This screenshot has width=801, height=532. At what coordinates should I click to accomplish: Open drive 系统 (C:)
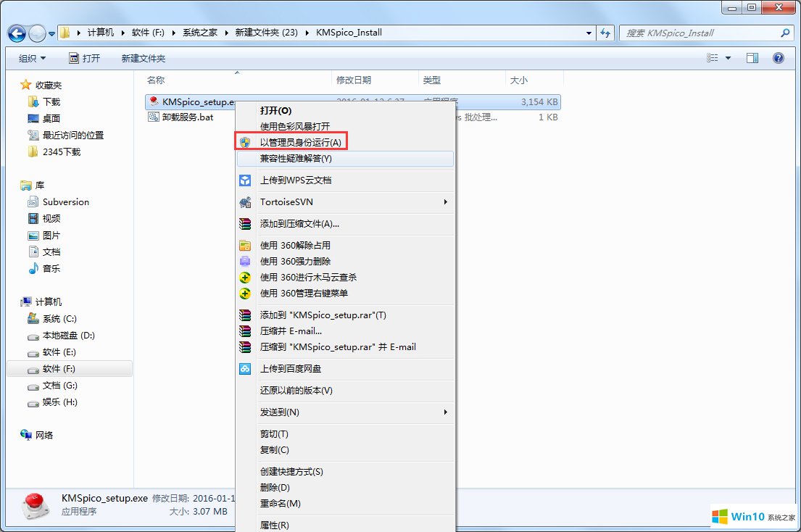tap(53, 319)
